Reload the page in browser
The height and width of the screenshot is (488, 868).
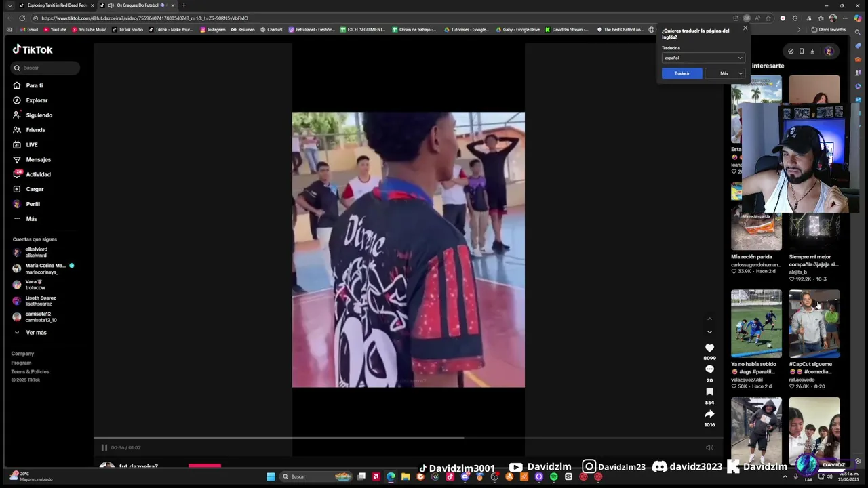(22, 18)
